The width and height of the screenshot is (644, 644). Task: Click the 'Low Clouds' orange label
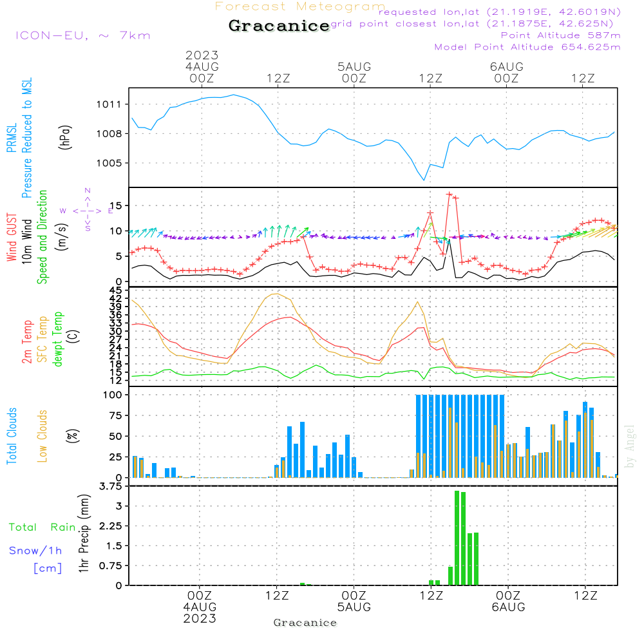[x=43, y=436]
